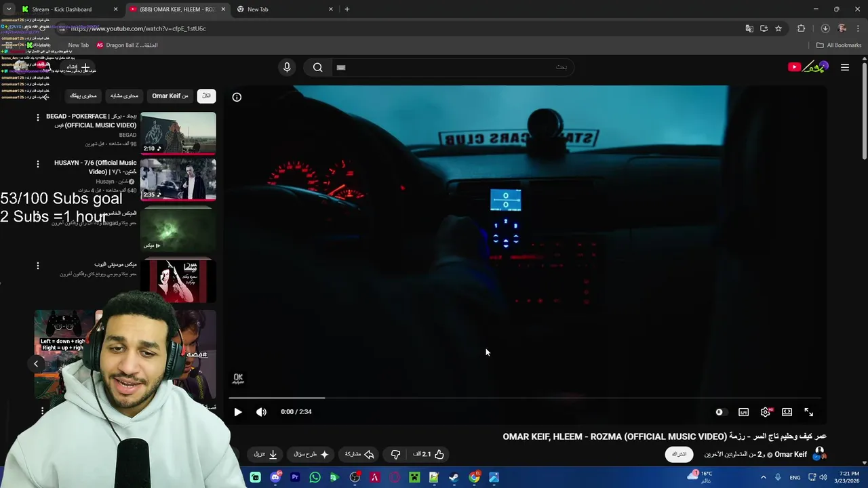Open Steam from the taskbar
The width and height of the screenshot is (868, 488).
point(454,478)
